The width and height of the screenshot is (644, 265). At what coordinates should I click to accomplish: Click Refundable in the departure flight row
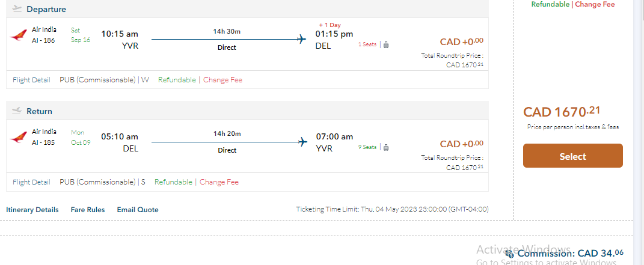[x=177, y=79]
